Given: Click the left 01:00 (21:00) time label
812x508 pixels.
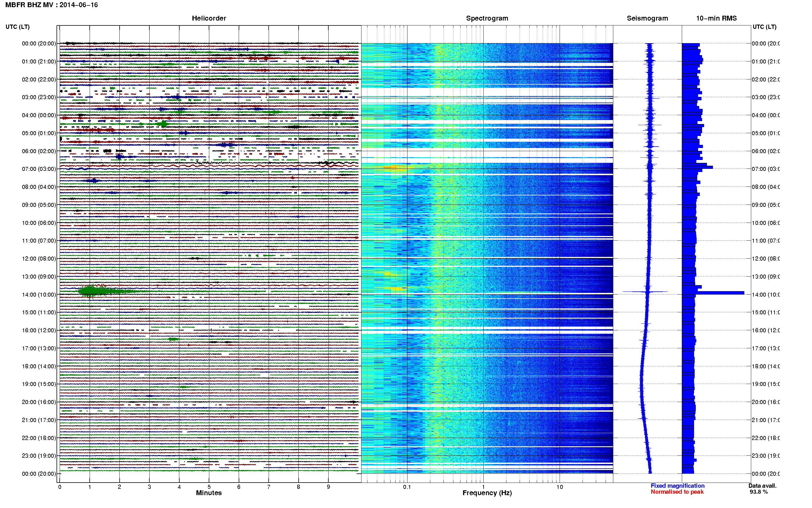Looking at the screenshot, I should 39,61.
